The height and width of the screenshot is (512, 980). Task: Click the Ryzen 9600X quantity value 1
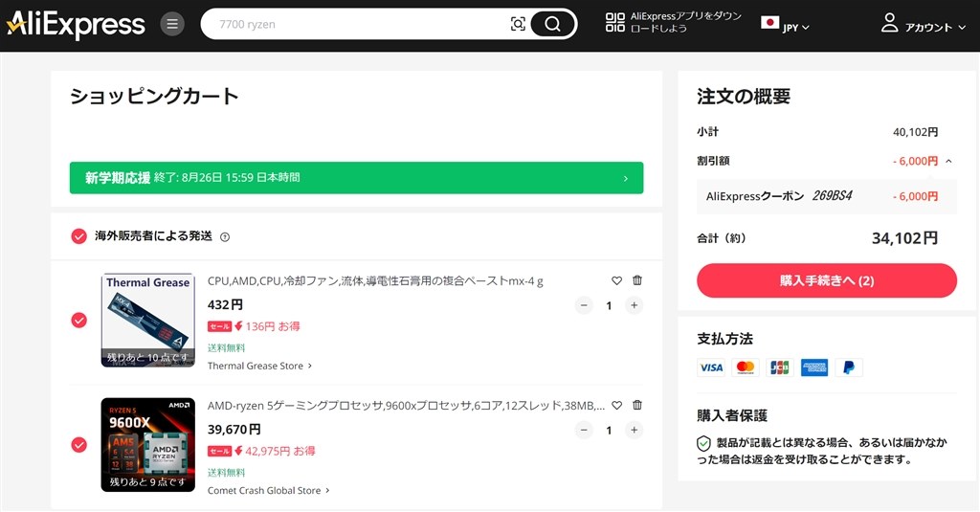609,430
